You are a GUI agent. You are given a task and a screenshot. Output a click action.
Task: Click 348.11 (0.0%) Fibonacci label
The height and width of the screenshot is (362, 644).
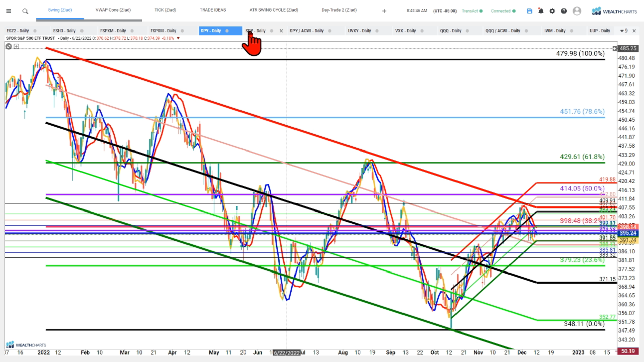pos(584,324)
